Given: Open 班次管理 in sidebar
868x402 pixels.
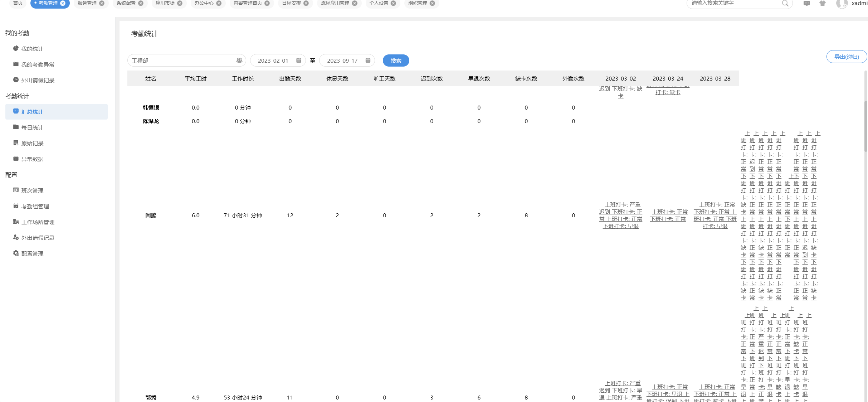Looking at the screenshot, I should point(32,190).
